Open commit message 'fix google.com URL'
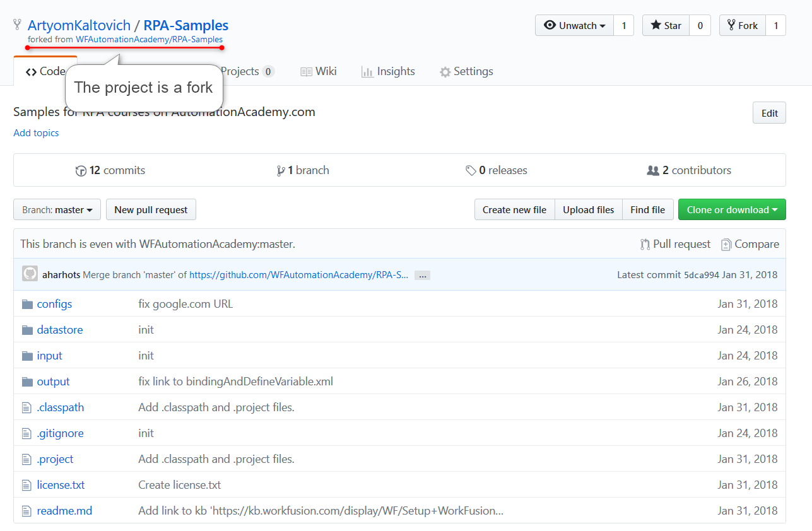The image size is (812, 531). coord(185,304)
